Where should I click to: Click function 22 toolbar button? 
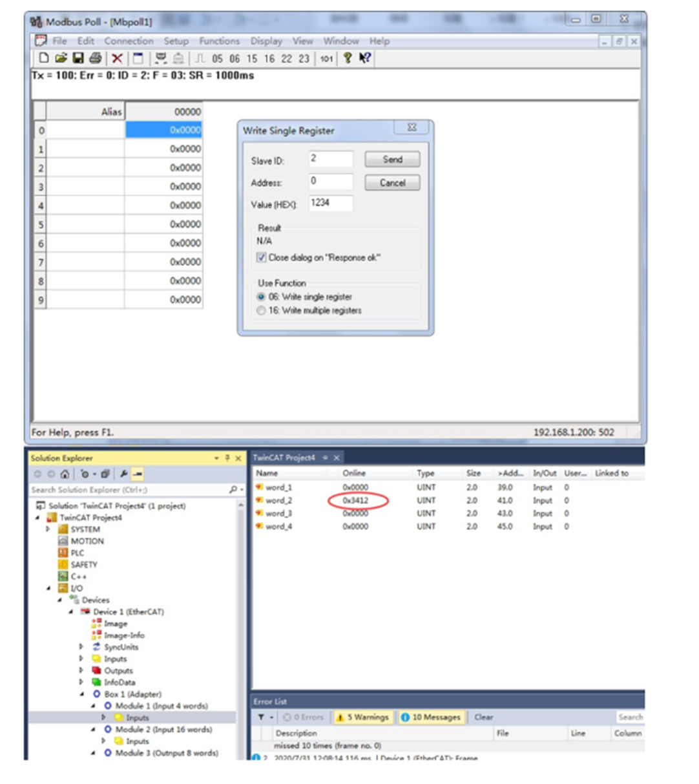click(287, 59)
